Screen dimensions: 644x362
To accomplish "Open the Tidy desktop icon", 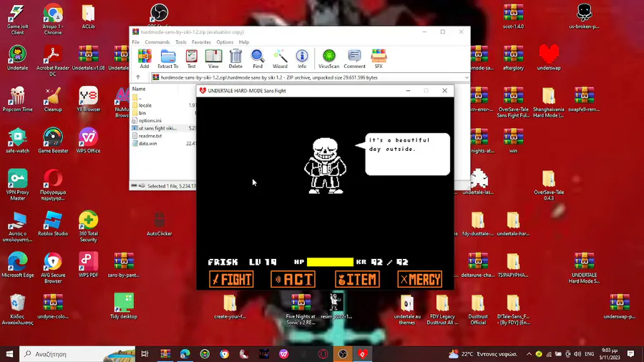I will pos(124,307).
